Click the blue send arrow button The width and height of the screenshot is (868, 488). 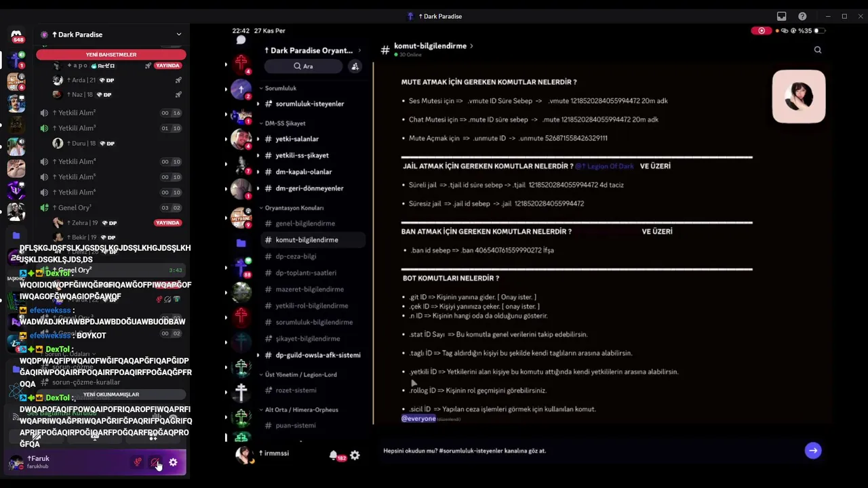tap(813, 451)
